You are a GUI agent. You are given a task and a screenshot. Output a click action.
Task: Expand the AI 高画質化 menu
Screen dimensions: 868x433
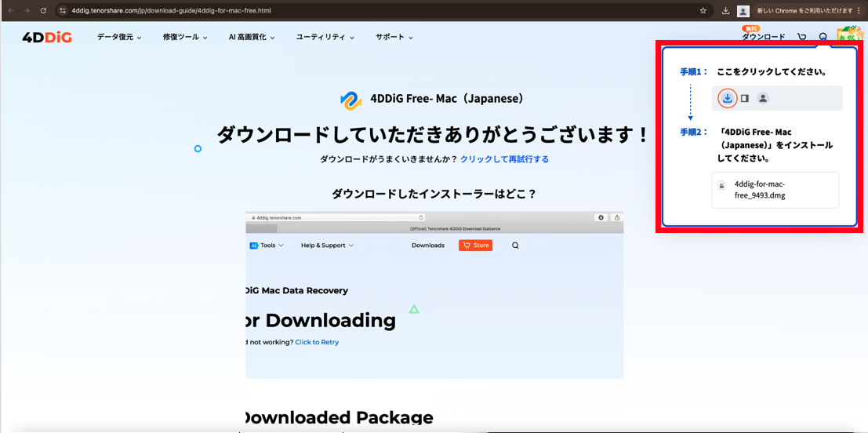click(x=252, y=37)
